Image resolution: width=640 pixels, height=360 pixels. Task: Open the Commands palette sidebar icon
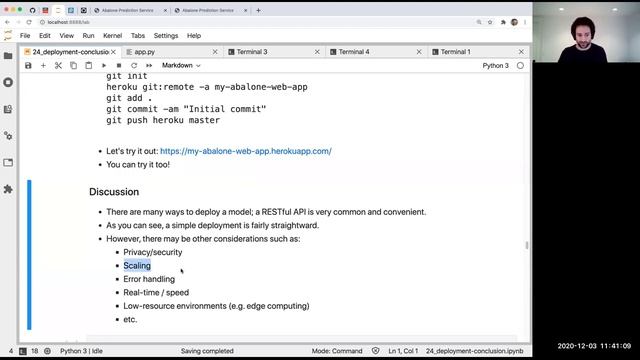[x=8, y=109]
